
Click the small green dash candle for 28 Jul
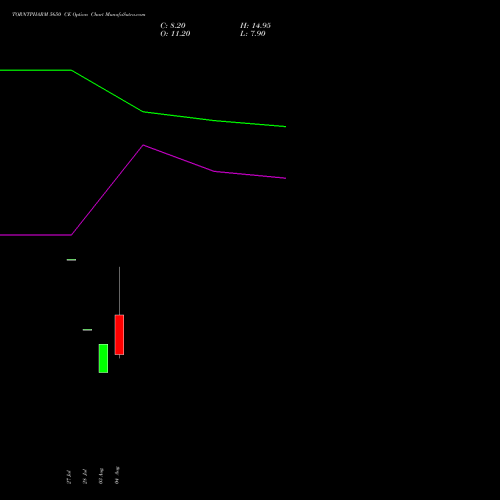pos(87,330)
